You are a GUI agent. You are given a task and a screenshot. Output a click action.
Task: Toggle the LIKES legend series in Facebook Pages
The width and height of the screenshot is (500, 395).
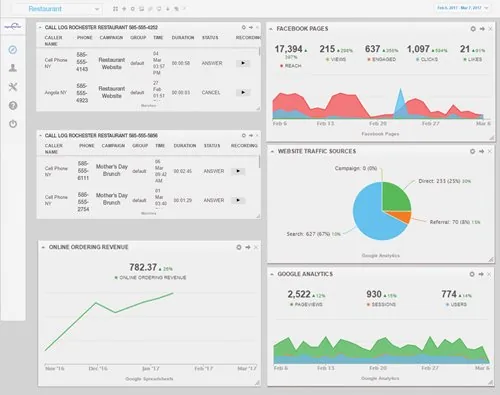coord(473,59)
